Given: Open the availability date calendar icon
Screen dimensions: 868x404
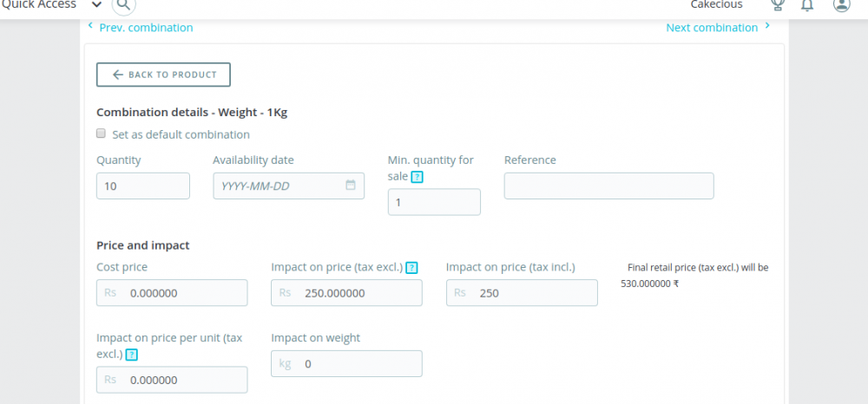Looking at the screenshot, I should coord(351,186).
